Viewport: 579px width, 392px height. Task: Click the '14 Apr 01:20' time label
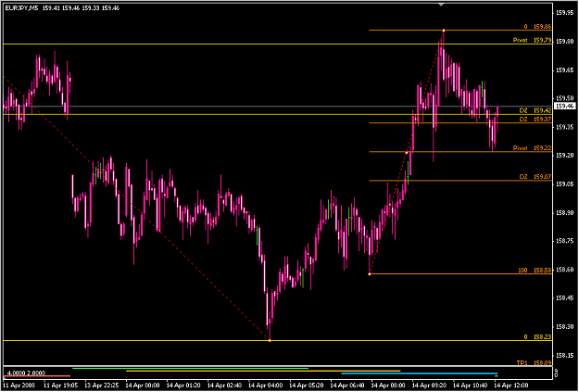click(183, 386)
